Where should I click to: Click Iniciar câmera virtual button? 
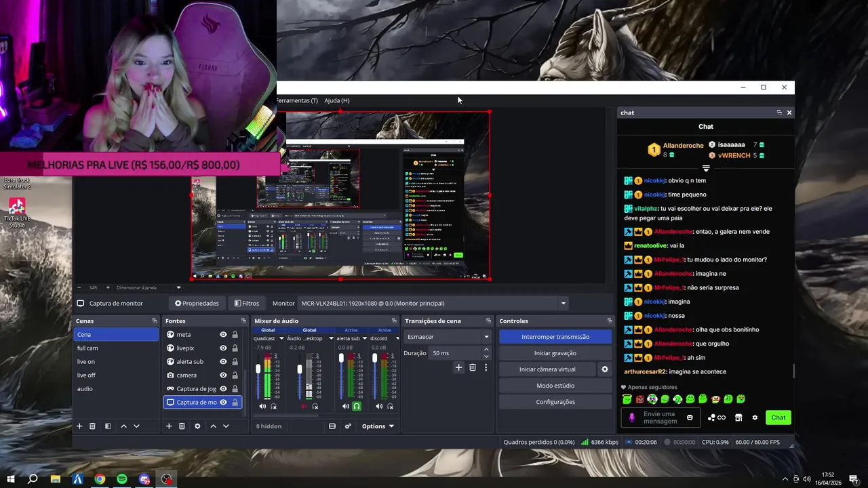(x=547, y=369)
